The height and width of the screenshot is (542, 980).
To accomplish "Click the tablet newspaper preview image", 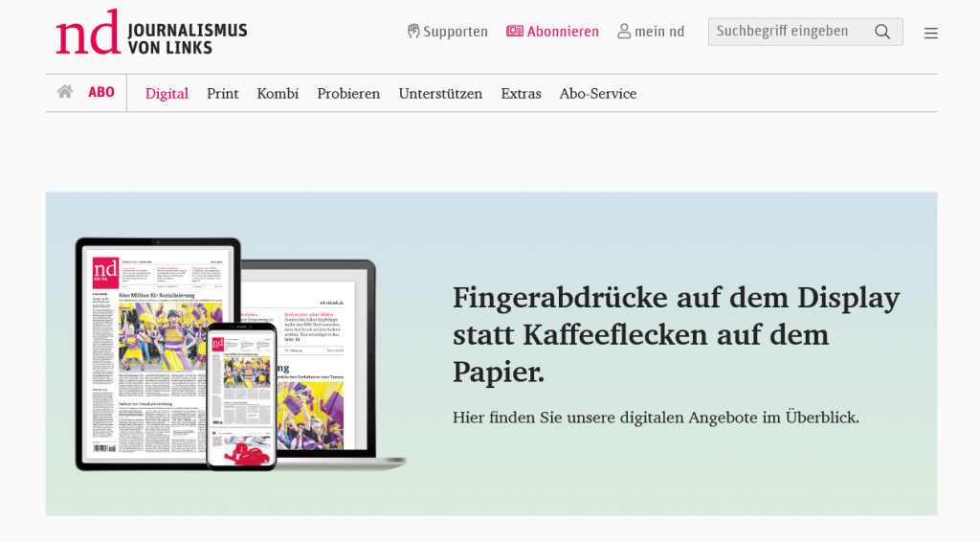I will pos(144,354).
